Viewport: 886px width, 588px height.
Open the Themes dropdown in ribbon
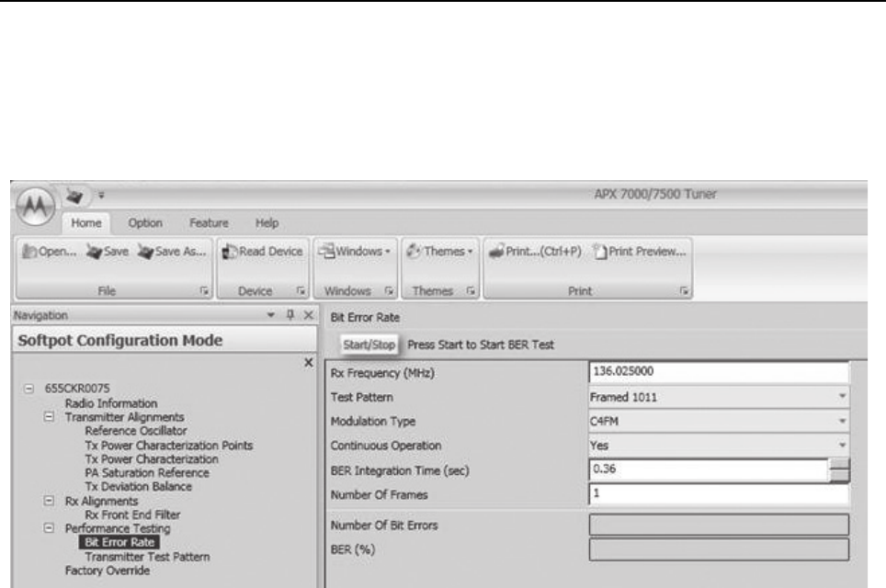click(439, 252)
